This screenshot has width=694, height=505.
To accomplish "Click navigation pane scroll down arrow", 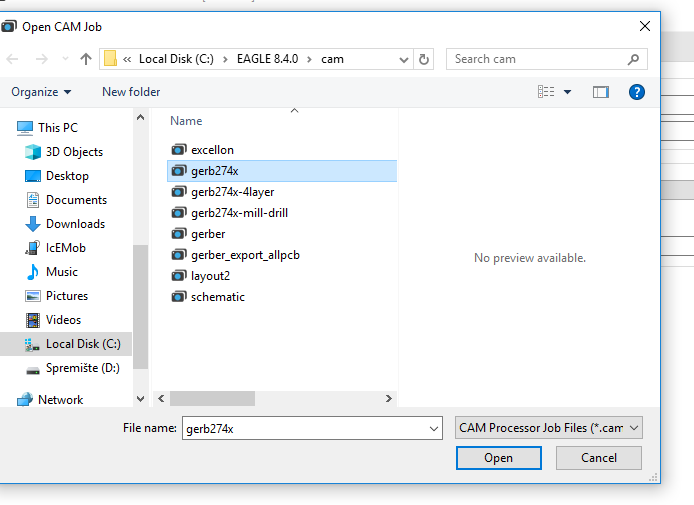I will click(x=140, y=399).
